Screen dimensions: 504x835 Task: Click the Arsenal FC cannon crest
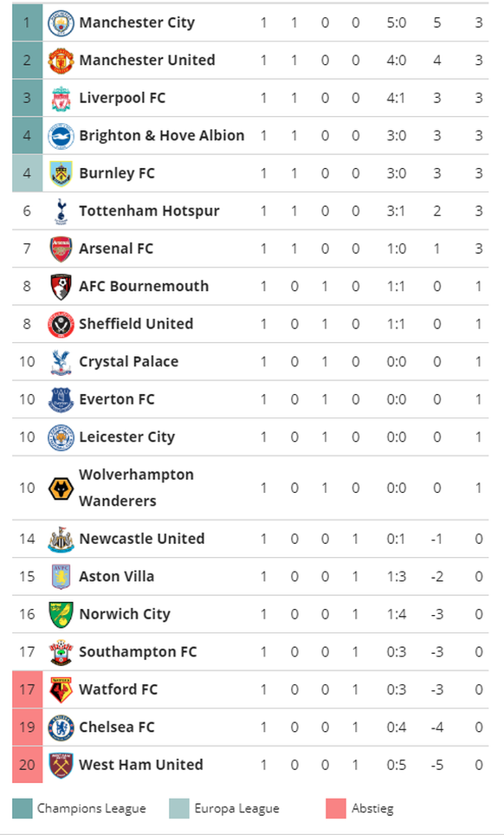(61, 249)
